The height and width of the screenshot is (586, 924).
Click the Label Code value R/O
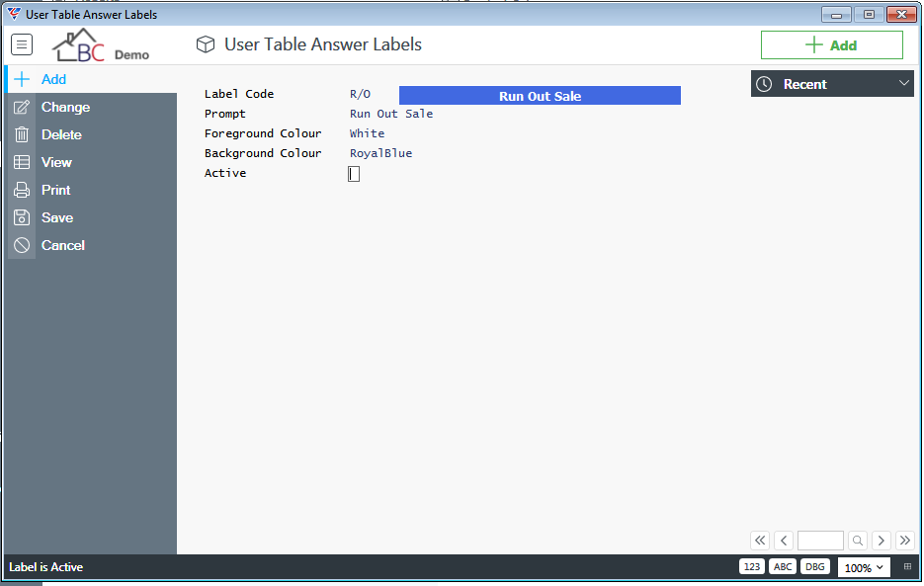coord(360,94)
